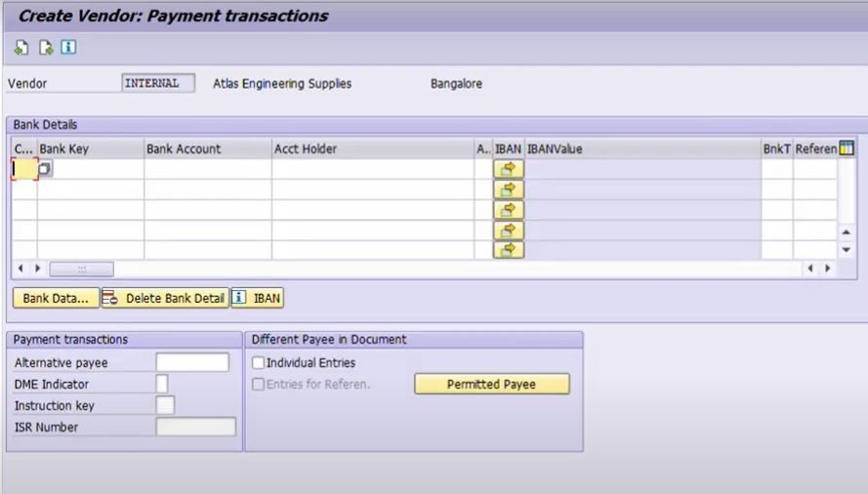Open the blue information toolbar icon
This screenshot has height=494, width=868.
coord(68,47)
